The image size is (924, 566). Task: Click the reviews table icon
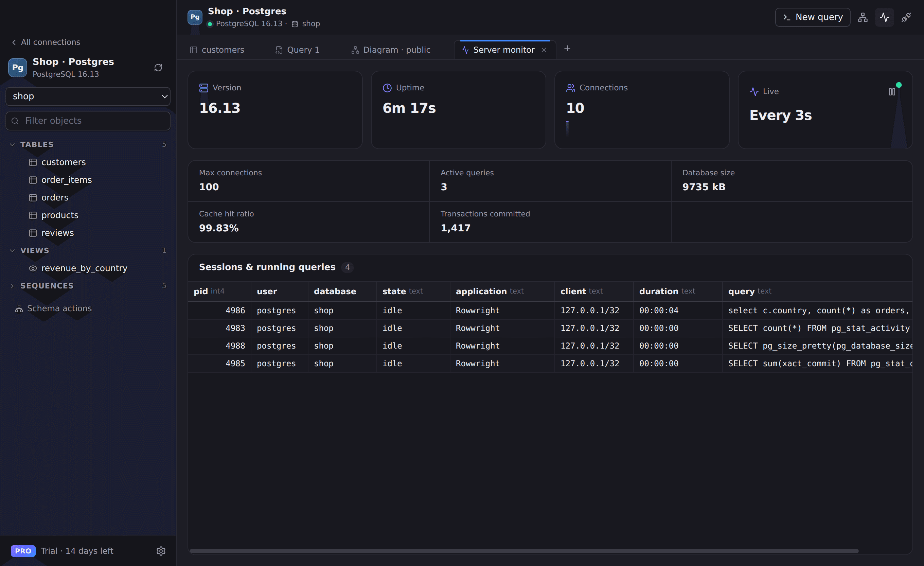33,233
